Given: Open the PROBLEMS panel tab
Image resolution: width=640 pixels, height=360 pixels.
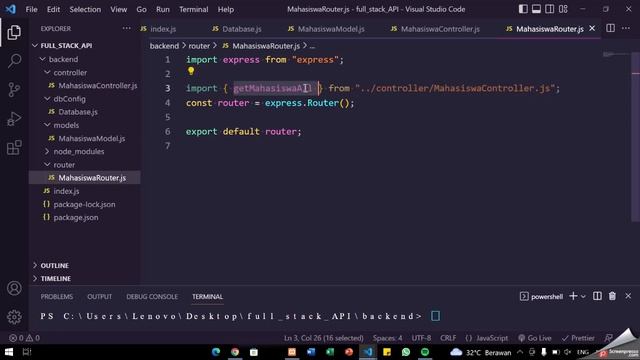Looking at the screenshot, I should coord(57,296).
